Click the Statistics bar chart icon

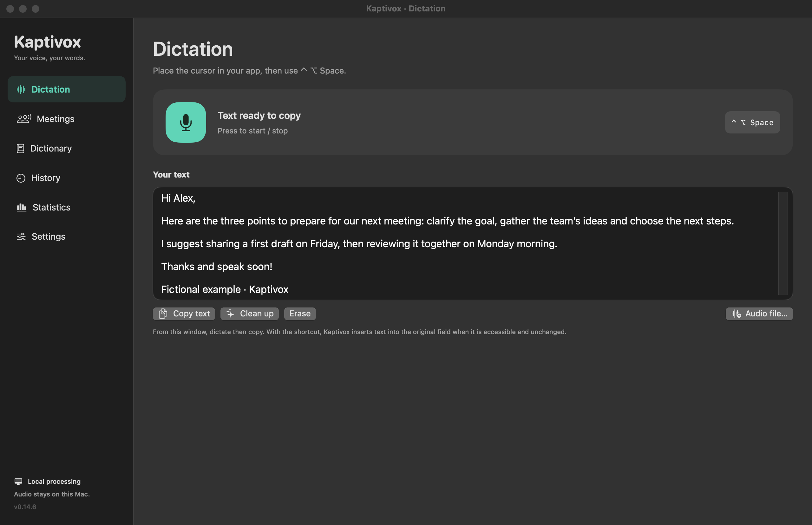click(x=22, y=207)
